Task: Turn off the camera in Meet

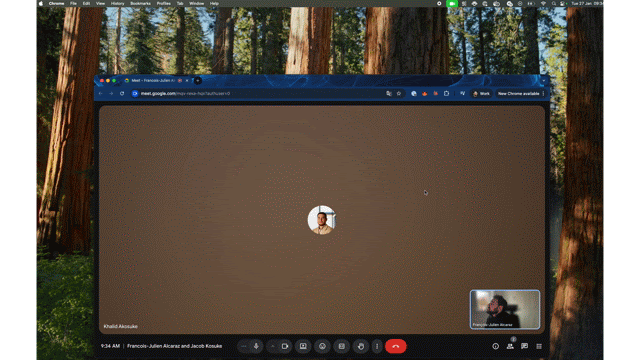Action: [285, 346]
